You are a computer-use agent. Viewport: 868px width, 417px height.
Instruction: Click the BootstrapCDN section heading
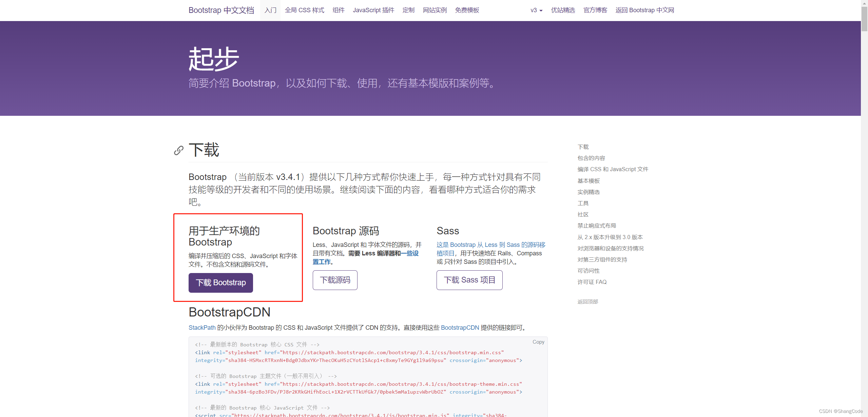tap(230, 312)
